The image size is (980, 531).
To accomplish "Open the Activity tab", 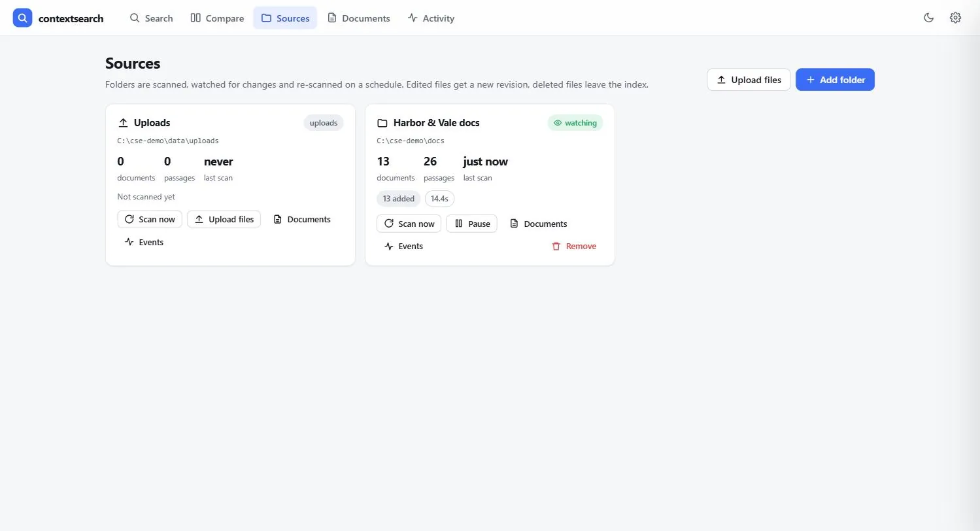I will pyautogui.click(x=431, y=18).
